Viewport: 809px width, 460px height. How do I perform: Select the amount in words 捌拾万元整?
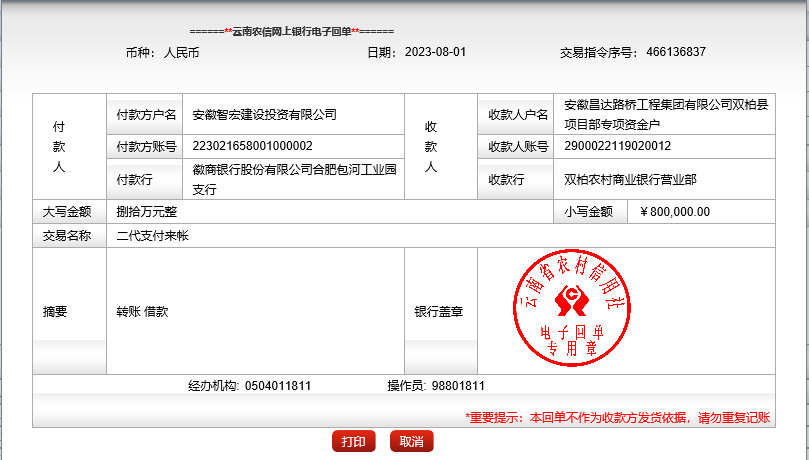tap(147, 212)
